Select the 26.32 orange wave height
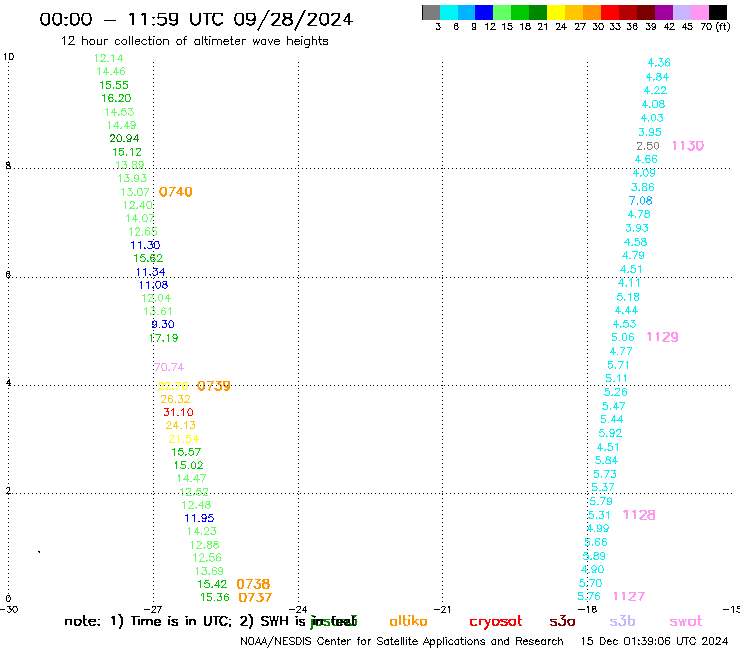Screen dimensions: 740x650 point(176,399)
